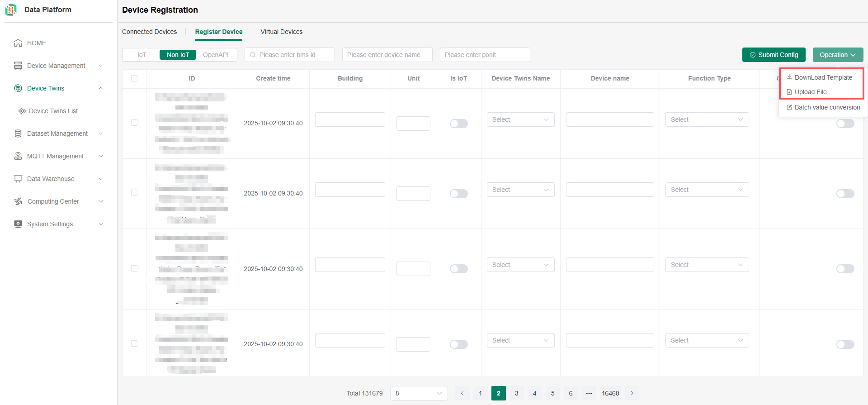The height and width of the screenshot is (405, 868).
Task: Collapse the Device Twins sidebar menu
Action: pyautogui.click(x=101, y=88)
